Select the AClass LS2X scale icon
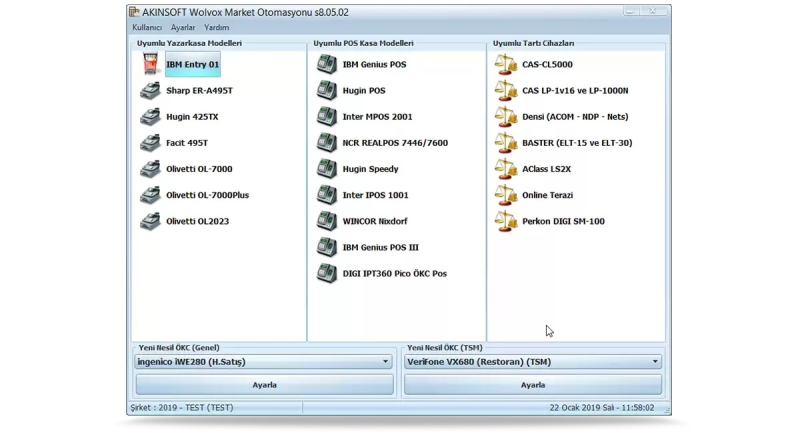The image size is (800, 435). coord(506,169)
